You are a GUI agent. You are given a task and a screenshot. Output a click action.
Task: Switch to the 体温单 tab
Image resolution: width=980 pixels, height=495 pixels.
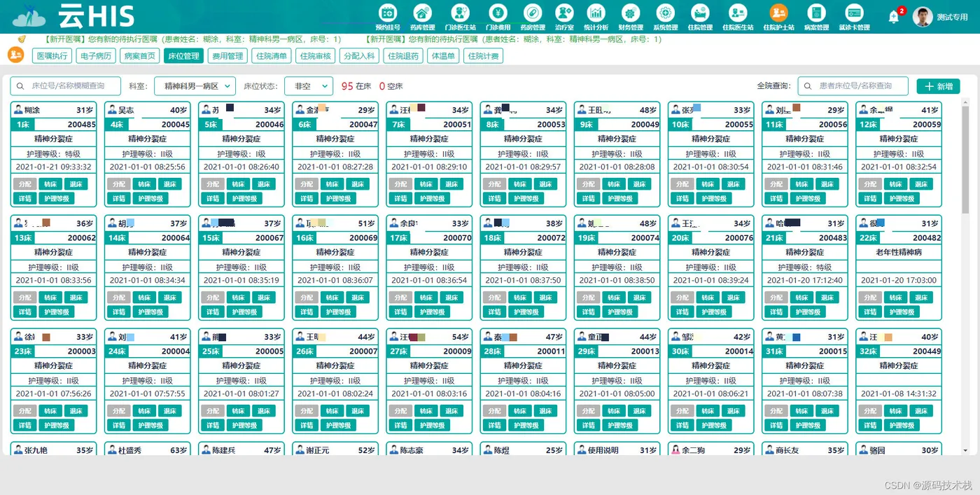click(443, 56)
